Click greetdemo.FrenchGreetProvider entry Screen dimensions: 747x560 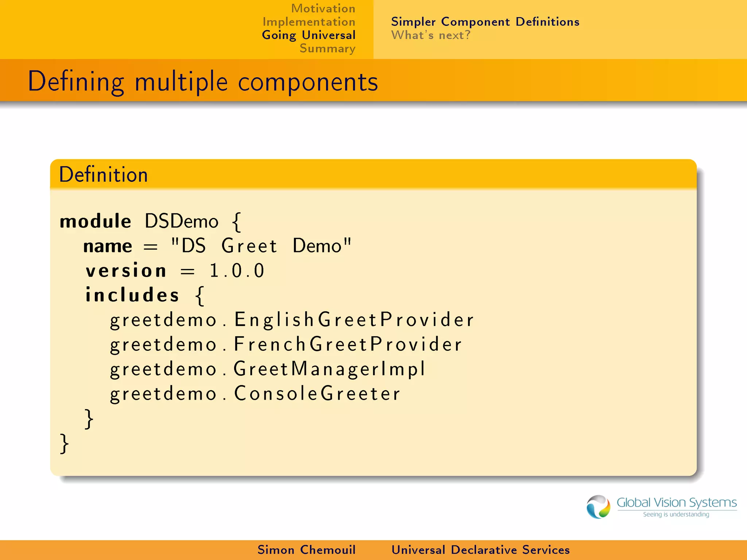286,345
